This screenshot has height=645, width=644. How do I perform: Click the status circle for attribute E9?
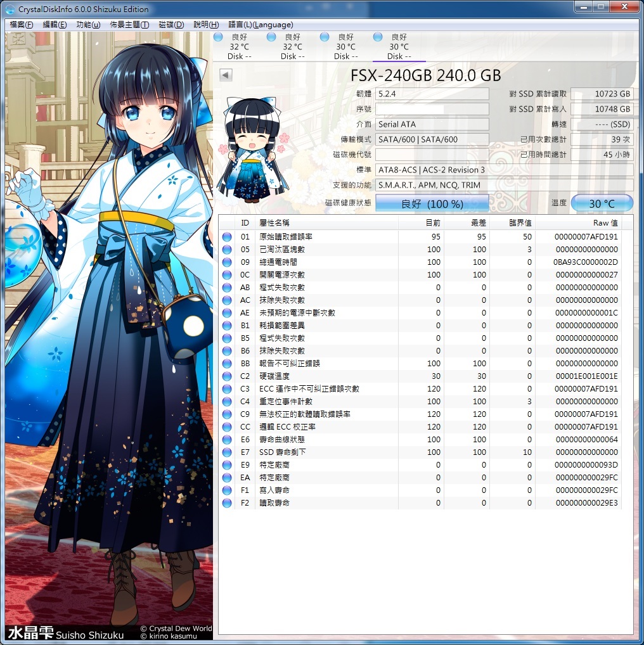[227, 465]
